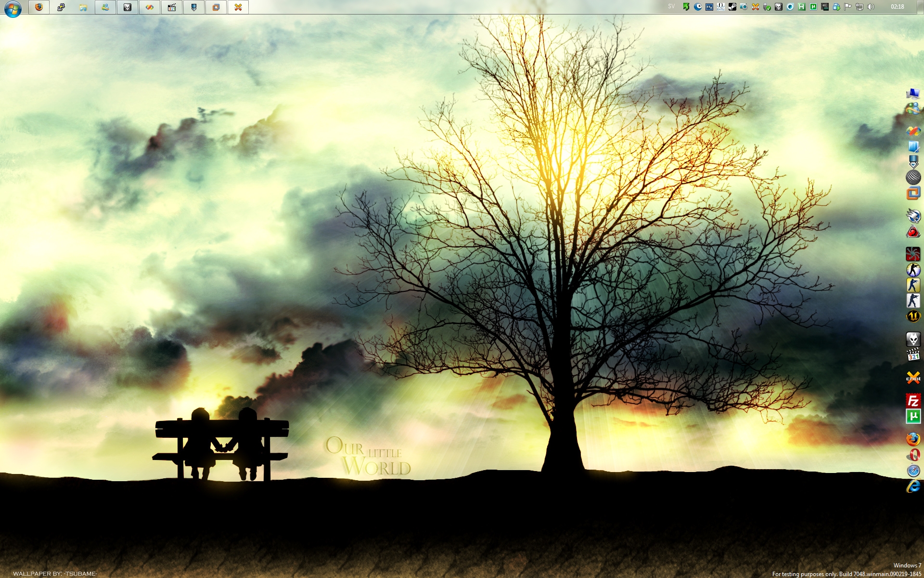The image size is (924, 578).
Task: Open the Media Player Classic taskbar button
Action: point(172,7)
